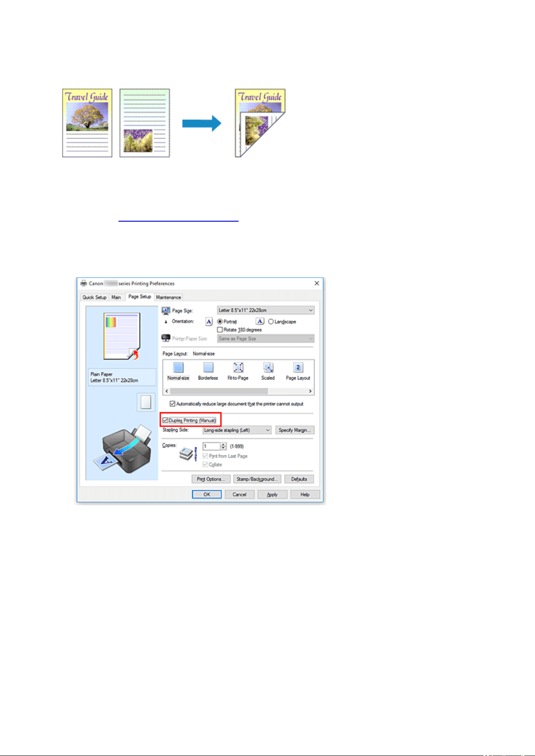Choose the Scaled layout icon

click(268, 367)
